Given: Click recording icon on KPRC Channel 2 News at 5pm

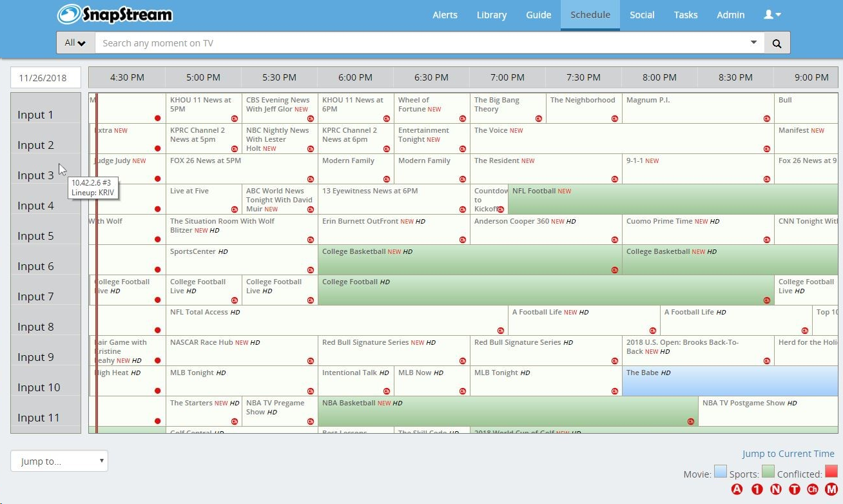Looking at the screenshot, I should pos(235,149).
